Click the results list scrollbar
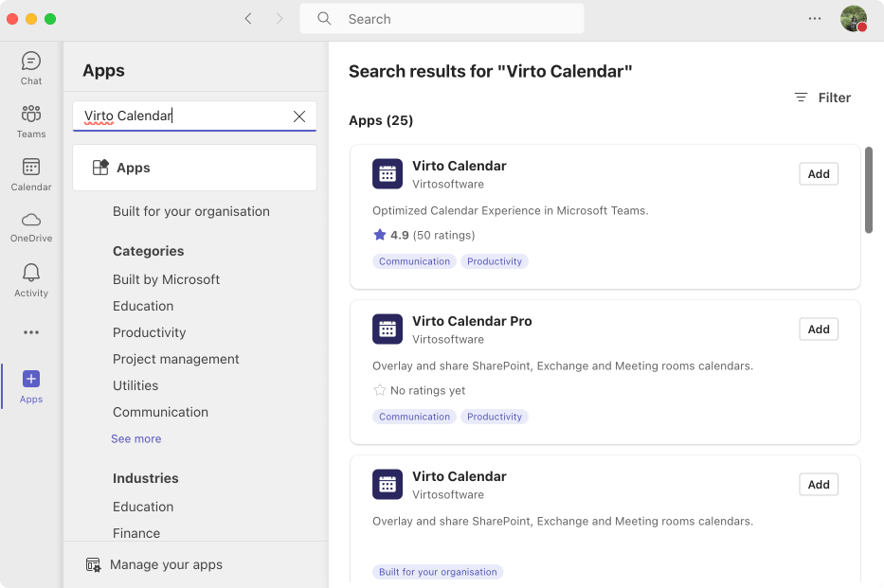 tap(869, 189)
